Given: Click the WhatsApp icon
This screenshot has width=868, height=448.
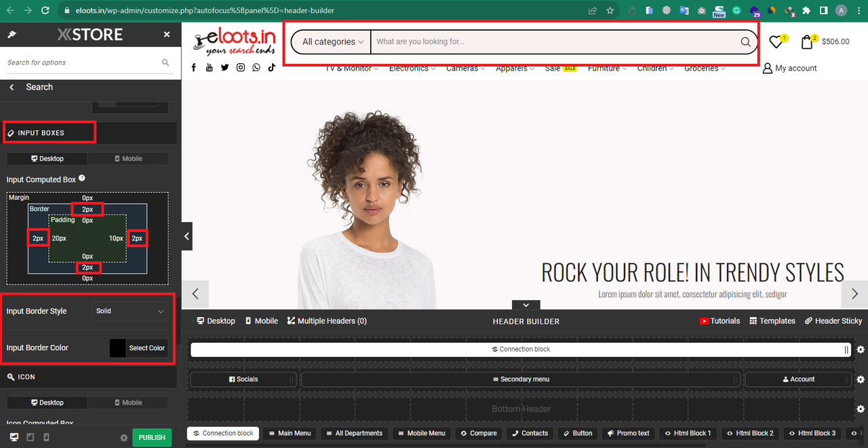Looking at the screenshot, I should coord(256,67).
